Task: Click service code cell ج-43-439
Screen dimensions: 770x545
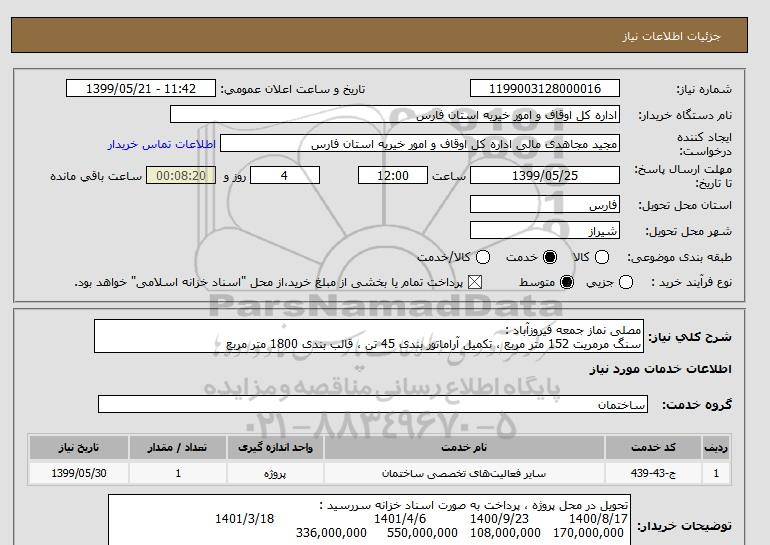Action: tap(653, 473)
